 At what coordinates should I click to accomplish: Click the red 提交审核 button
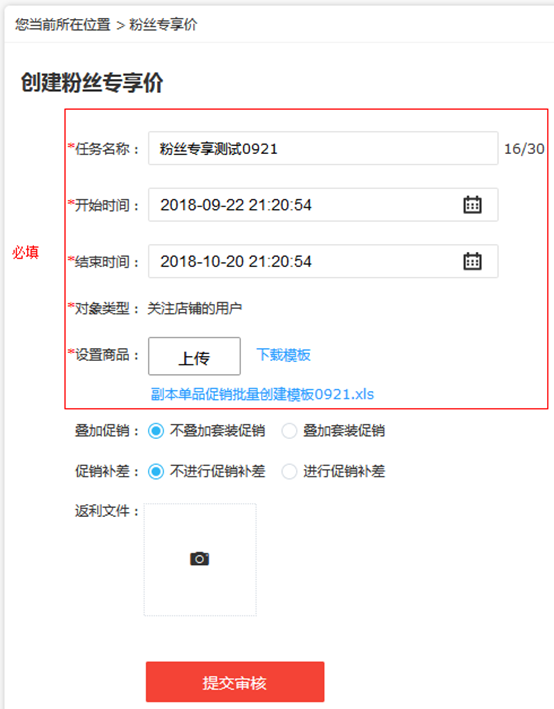tap(235, 682)
